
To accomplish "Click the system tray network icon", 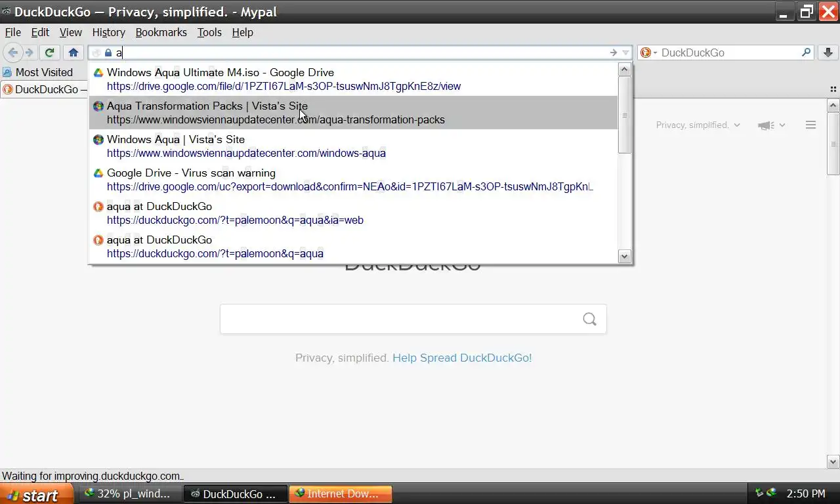I will 759,493.
